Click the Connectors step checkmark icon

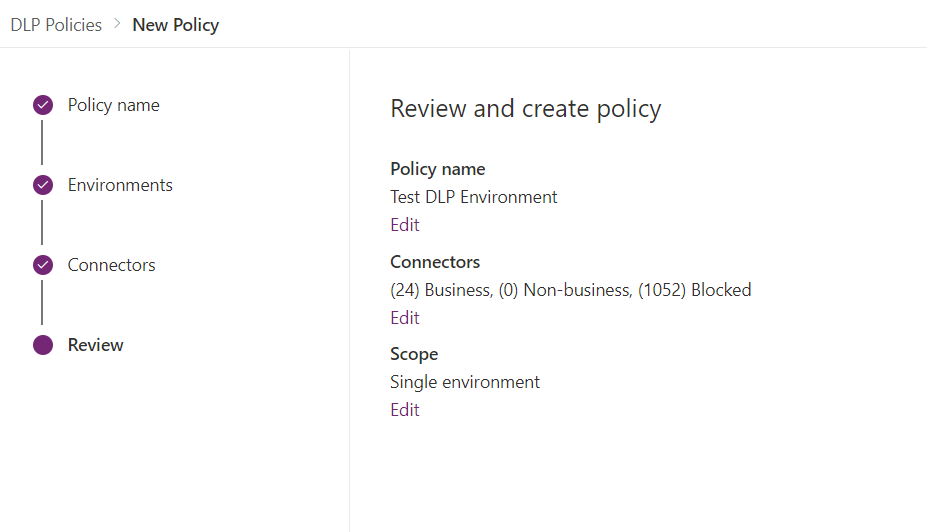pyautogui.click(x=42, y=265)
